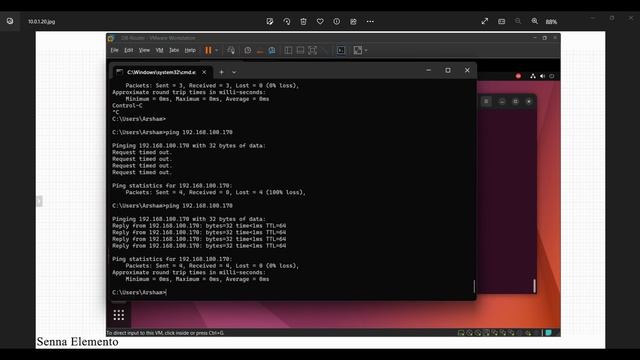
Task: Open the Ubuntu window hamburger menu
Action: click(486, 101)
